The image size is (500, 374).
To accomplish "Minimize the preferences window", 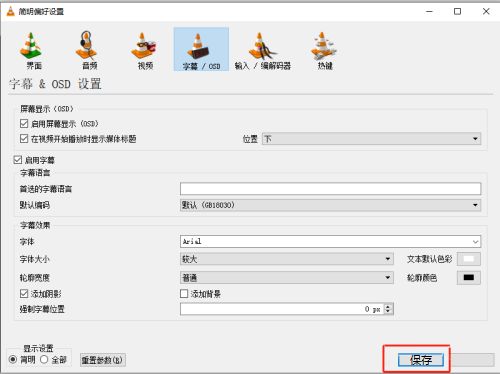I will pos(429,11).
